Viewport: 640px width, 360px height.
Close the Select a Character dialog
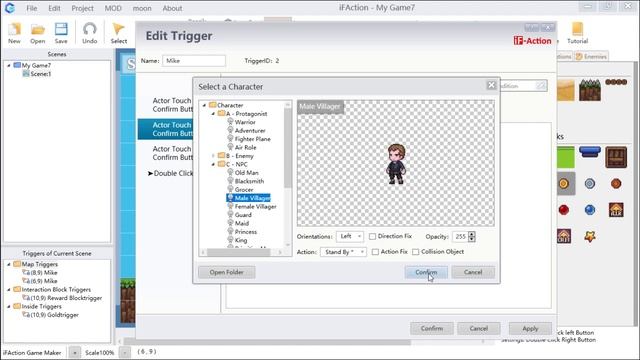tap(491, 85)
